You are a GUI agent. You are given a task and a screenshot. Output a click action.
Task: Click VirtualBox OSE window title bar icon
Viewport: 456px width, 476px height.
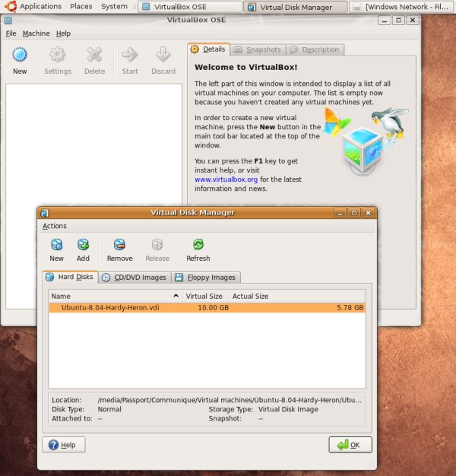point(8,21)
